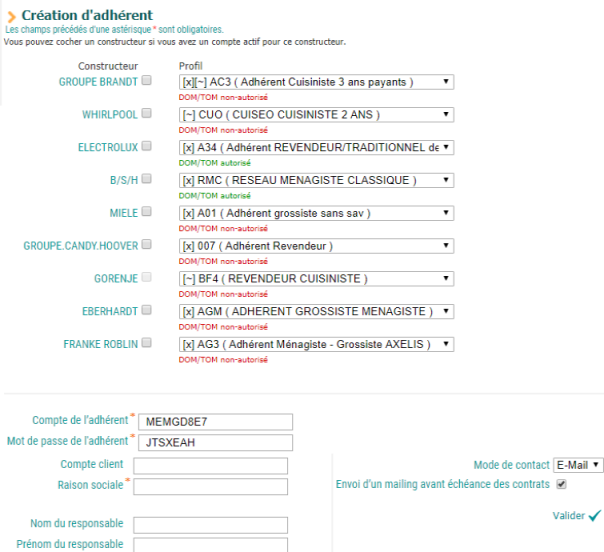Expand the MIELE A01 profile dropdown

pyautogui.click(x=316, y=213)
